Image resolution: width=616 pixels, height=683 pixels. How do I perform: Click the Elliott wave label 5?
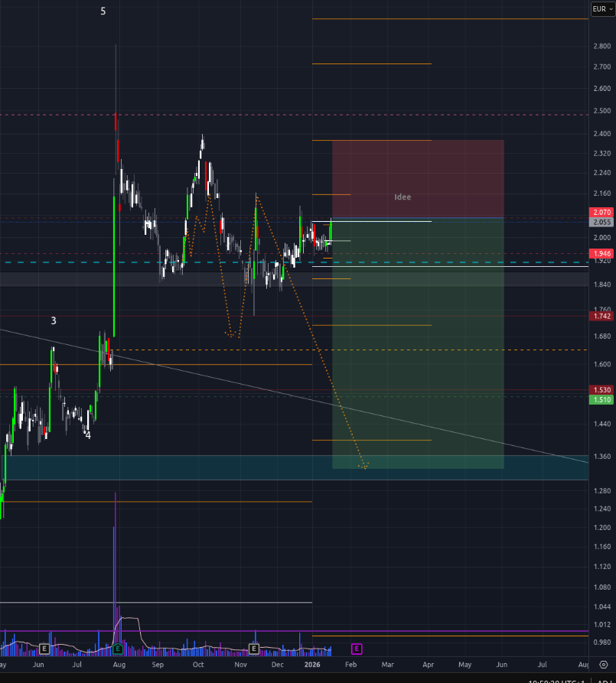click(103, 11)
